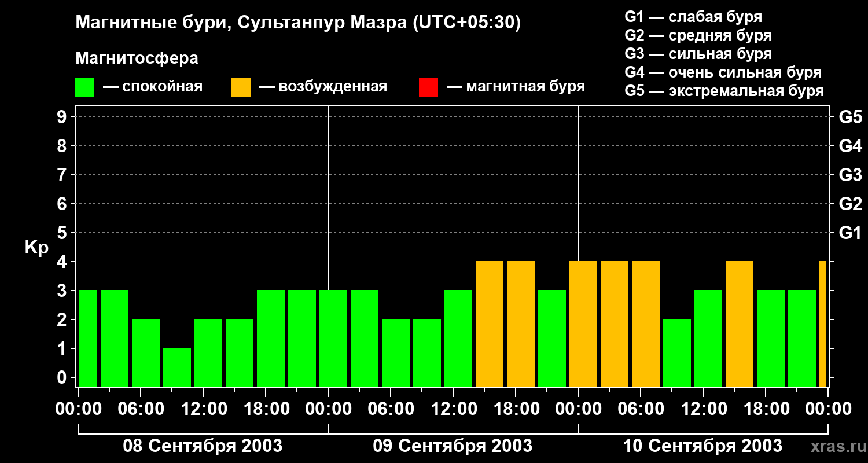Click the '— возбужденная' legend text
The height and width of the screenshot is (463, 868).
click(x=323, y=87)
